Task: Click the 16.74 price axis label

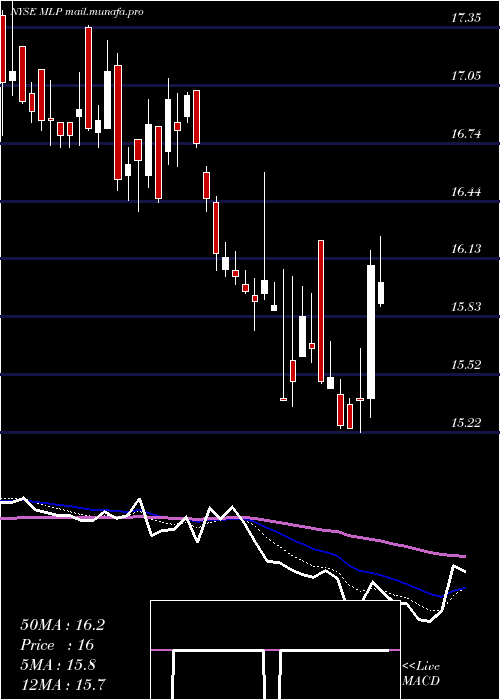Action: pyautogui.click(x=466, y=134)
